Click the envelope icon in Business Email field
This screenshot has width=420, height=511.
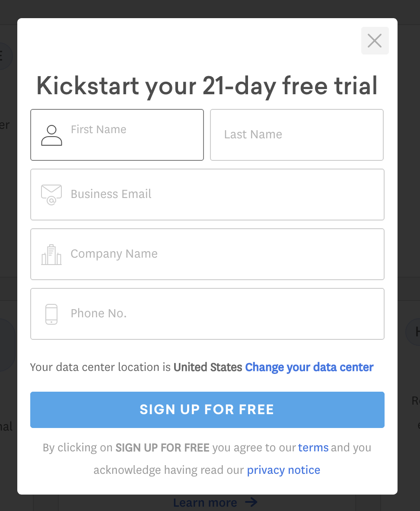point(51,195)
